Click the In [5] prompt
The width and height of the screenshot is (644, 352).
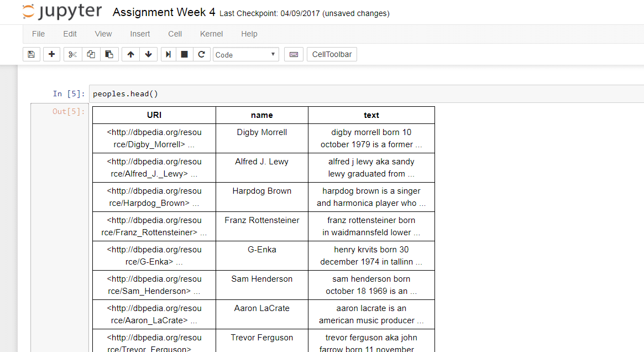tap(69, 94)
